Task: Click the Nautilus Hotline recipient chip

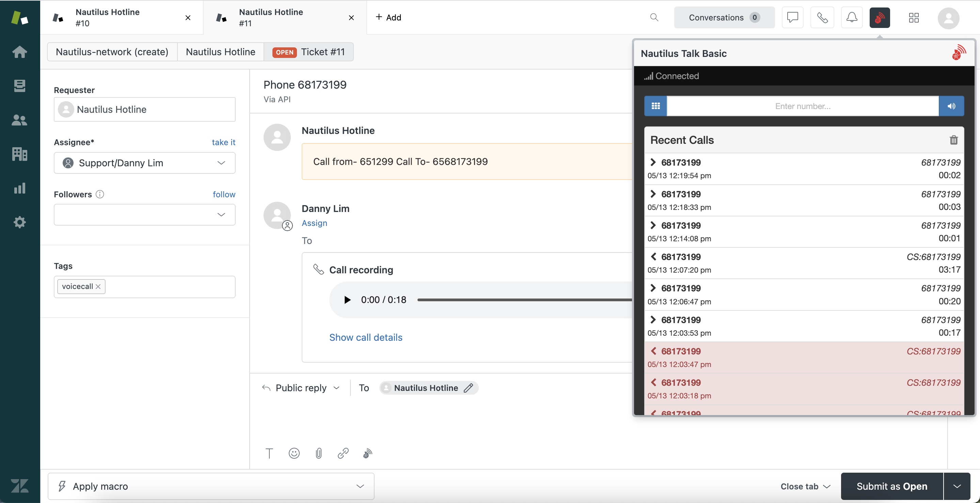Action: [429, 387]
